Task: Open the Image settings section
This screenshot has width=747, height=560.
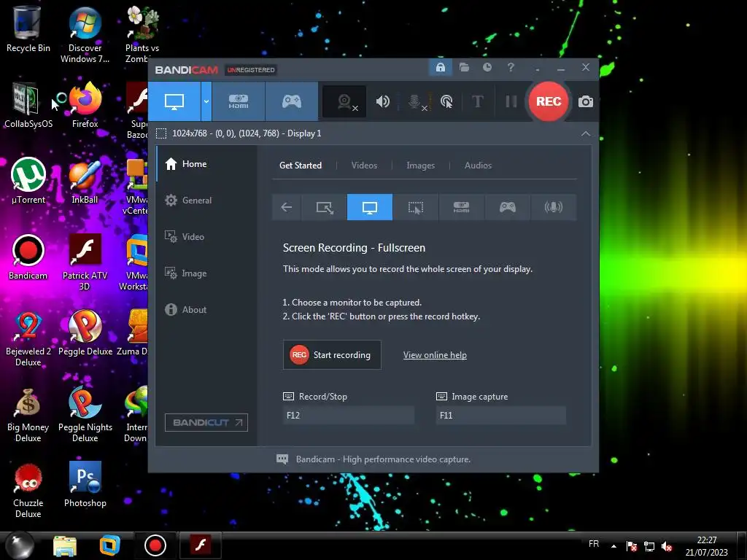Action: tap(206, 273)
